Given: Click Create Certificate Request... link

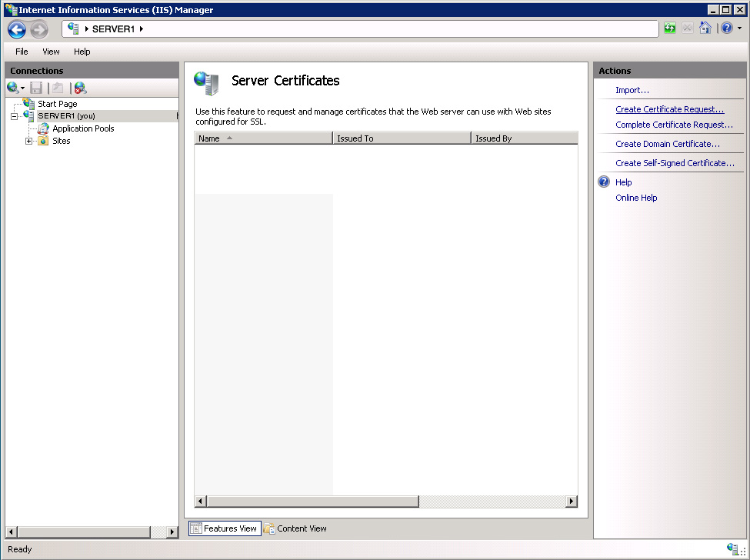Looking at the screenshot, I should [x=670, y=109].
